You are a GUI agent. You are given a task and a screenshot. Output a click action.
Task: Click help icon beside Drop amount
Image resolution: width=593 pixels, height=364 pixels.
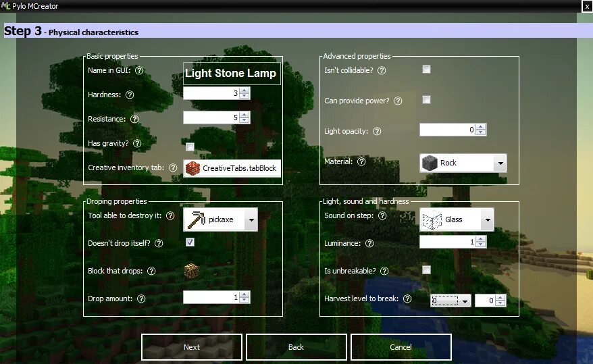(x=141, y=298)
